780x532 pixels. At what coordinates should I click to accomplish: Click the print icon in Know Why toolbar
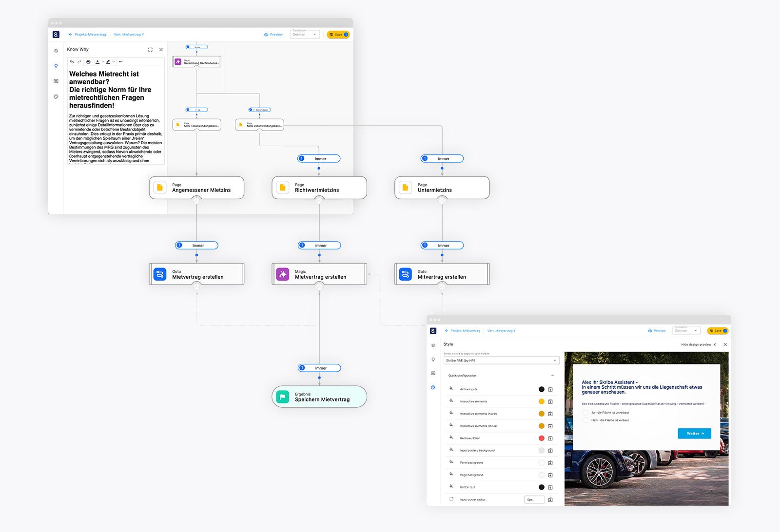point(88,61)
